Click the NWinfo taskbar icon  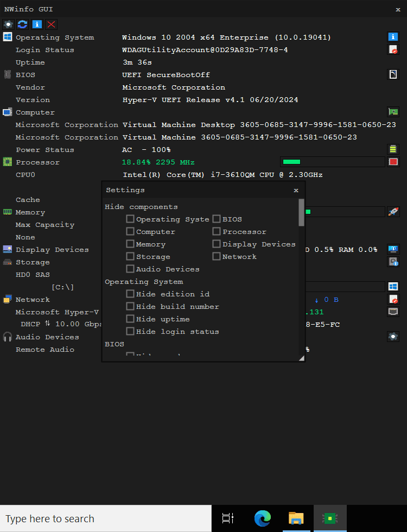point(330,518)
